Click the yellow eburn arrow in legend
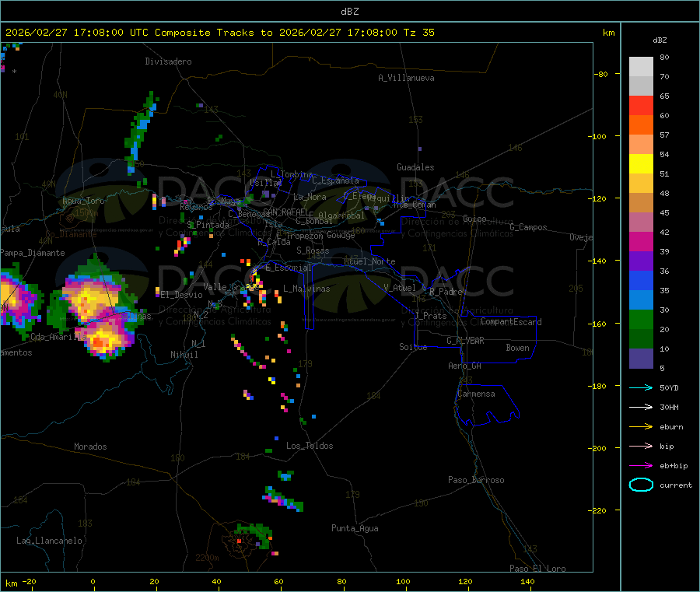700x592 pixels. pyautogui.click(x=641, y=427)
